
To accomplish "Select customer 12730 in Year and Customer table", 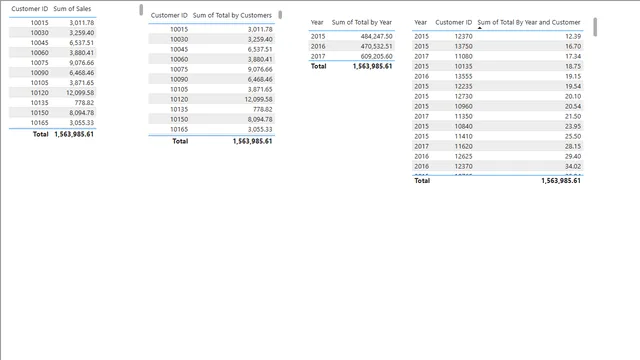I will click(x=463, y=96).
